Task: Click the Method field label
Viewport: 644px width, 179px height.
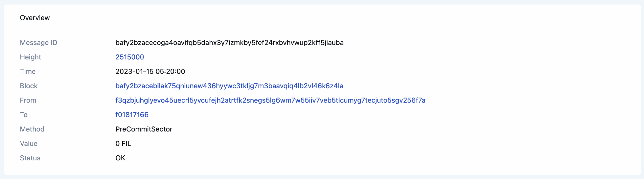Action: coord(32,129)
